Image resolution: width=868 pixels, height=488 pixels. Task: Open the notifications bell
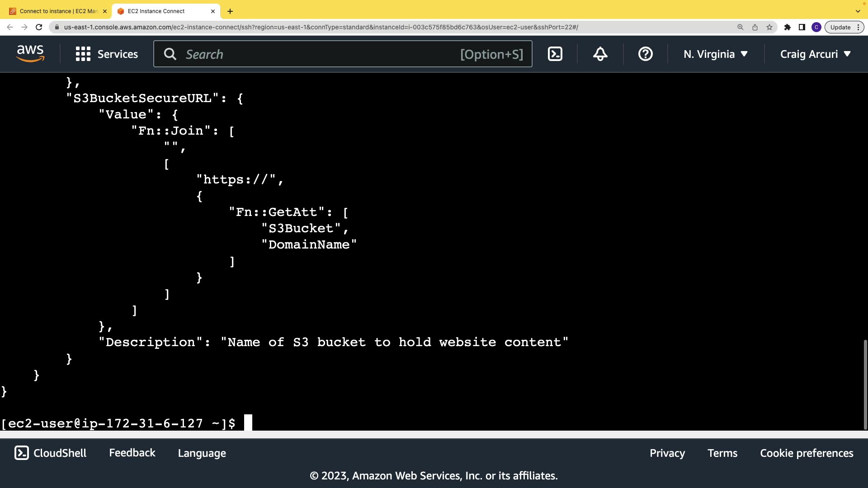click(x=600, y=54)
